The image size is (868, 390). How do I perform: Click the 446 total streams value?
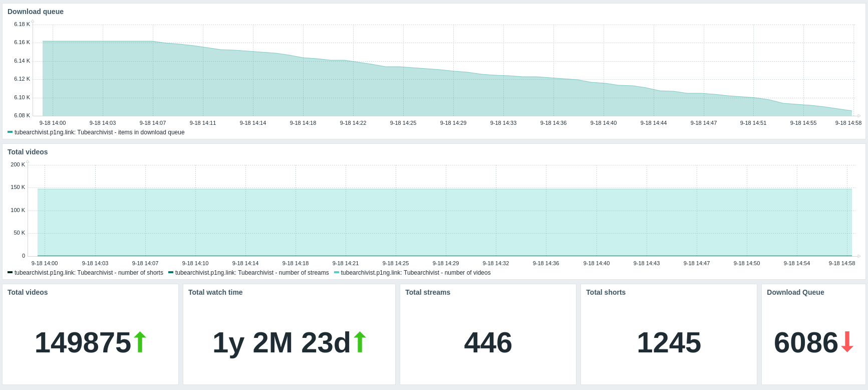pos(488,343)
